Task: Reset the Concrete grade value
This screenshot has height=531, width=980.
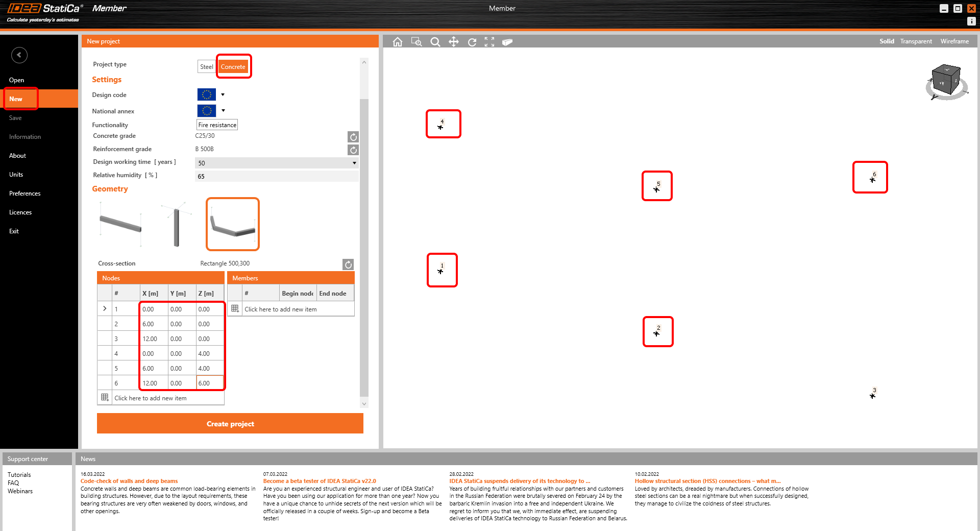Action: [x=353, y=137]
